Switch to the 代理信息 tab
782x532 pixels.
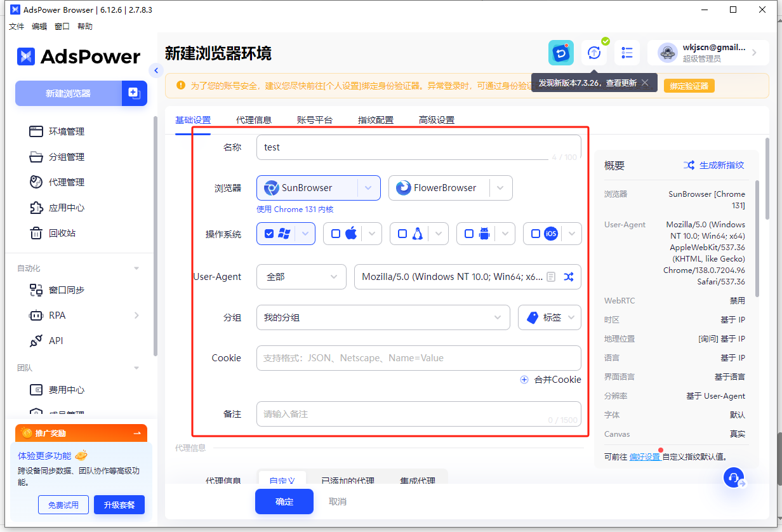coord(254,120)
